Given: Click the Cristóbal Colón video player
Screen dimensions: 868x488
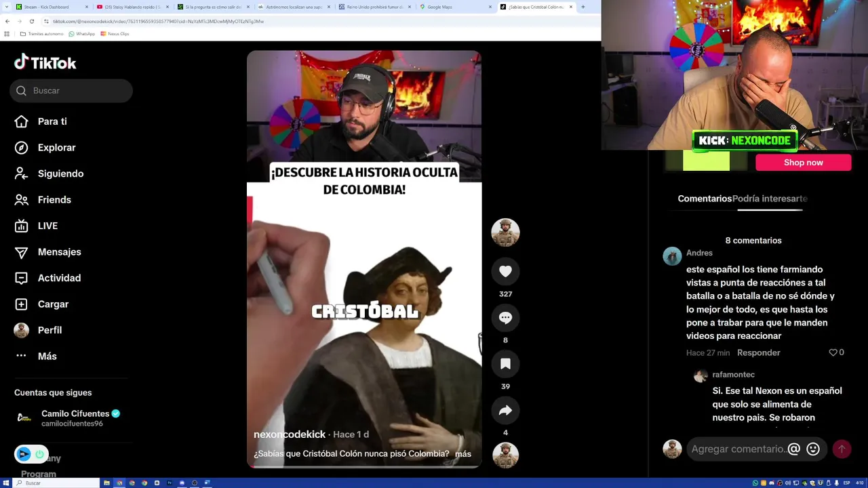Looking at the screenshot, I should (x=364, y=259).
